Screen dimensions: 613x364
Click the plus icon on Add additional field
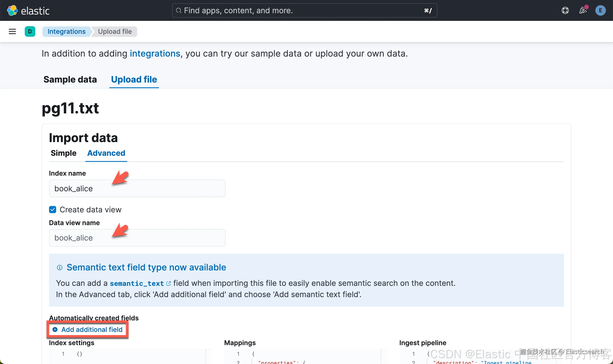pyautogui.click(x=55, y=329)
